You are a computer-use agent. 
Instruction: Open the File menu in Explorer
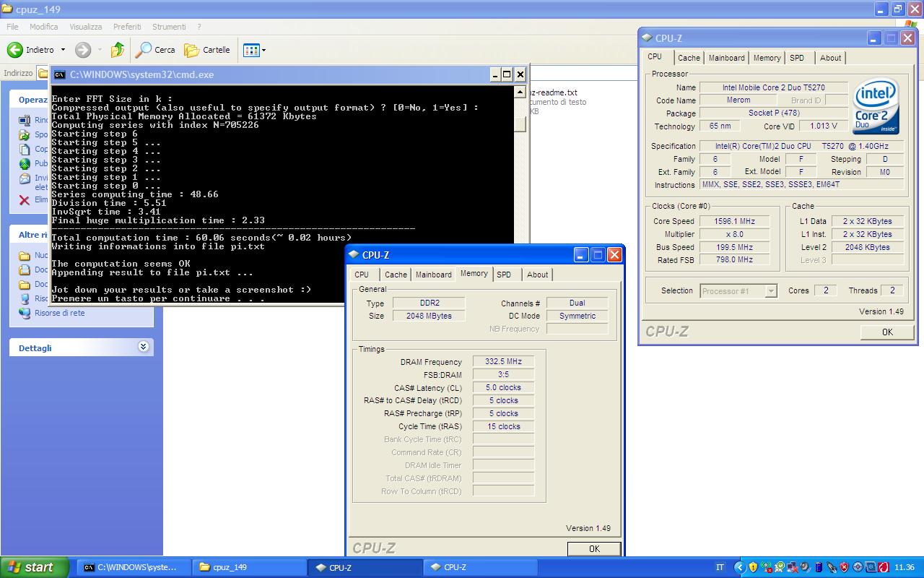click(x=12, y=27)
